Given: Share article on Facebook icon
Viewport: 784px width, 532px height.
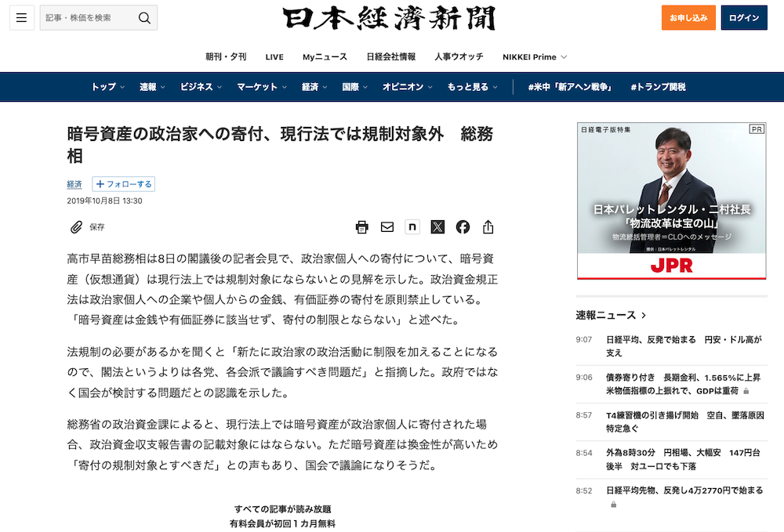Looking at the screenshot, I should tap(463, 227).
